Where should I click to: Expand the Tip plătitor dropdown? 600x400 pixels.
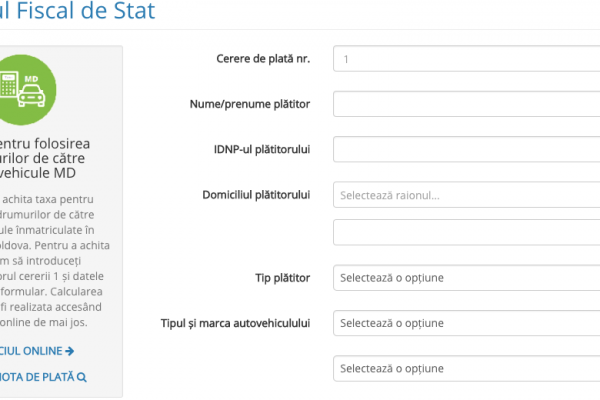click(466, 278)
